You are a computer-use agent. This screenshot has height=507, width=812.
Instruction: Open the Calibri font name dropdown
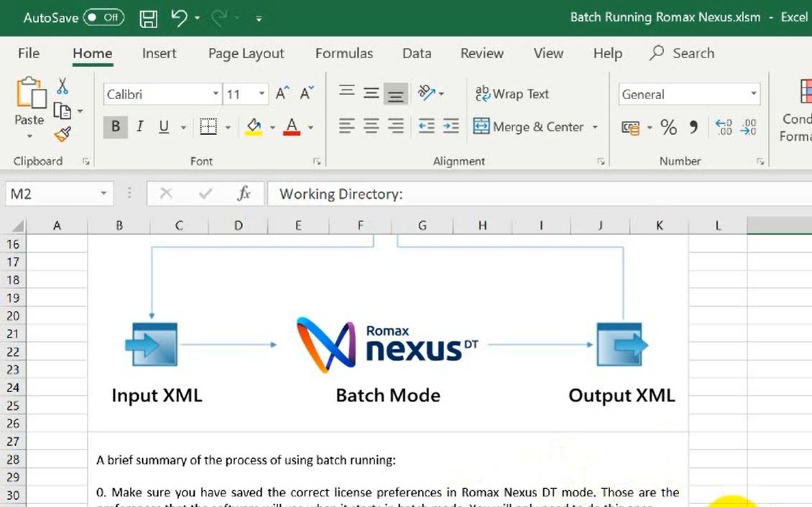(x=216, y=94)
